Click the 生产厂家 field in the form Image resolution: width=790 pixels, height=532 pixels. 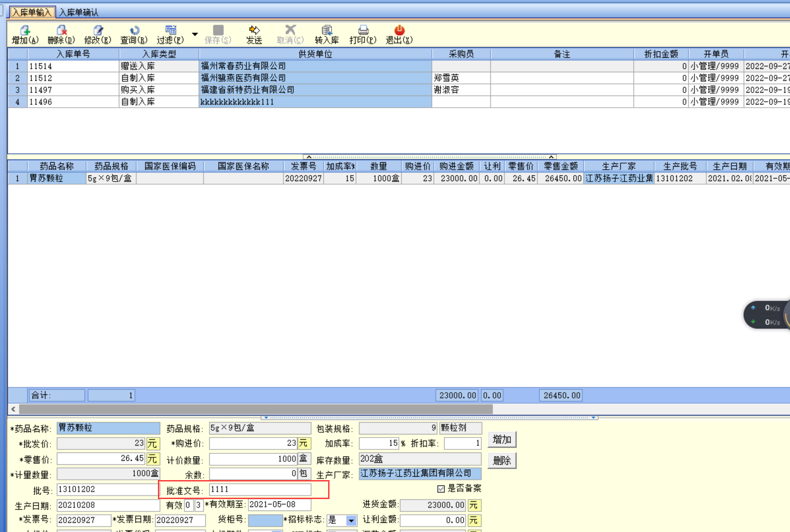point(420,474)
